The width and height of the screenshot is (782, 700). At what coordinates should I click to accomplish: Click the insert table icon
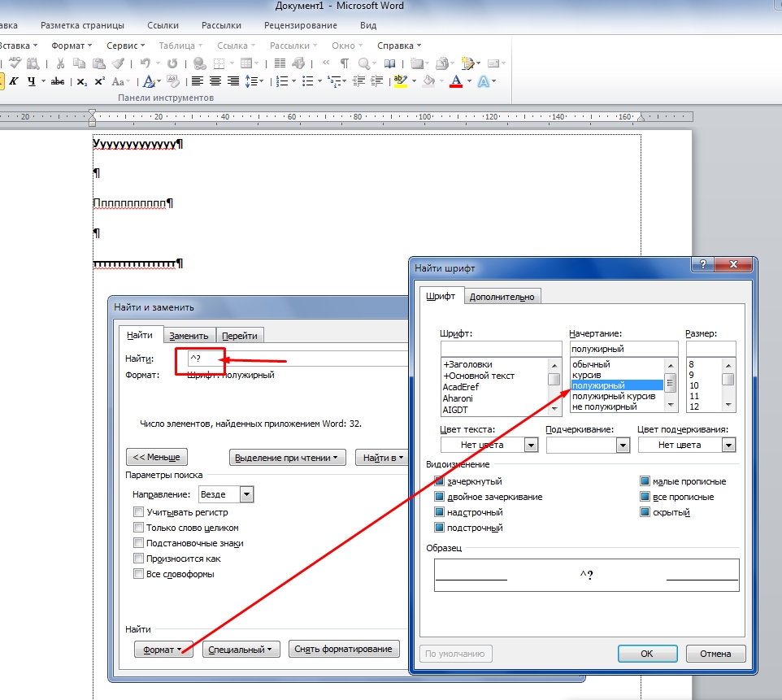pyautogui.click(x=245, y=63)
